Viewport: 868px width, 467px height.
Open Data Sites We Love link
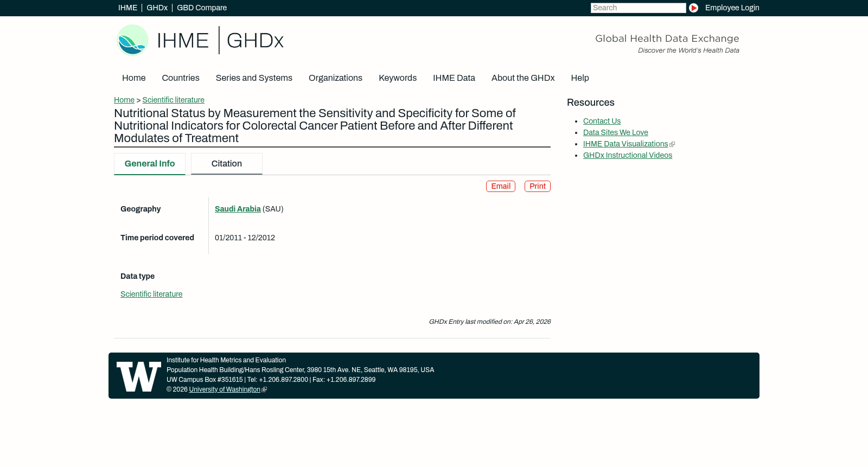pos(616,133)
